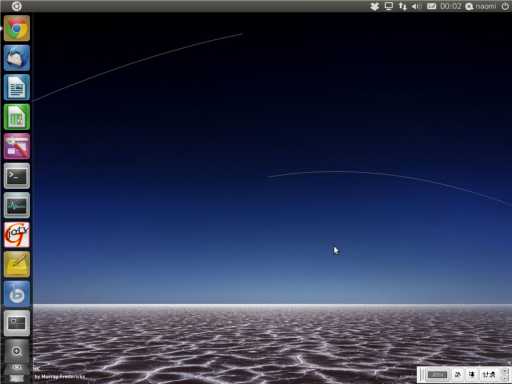This screenshot has width=512, height=384.
Task: Toggle the input method mode button
Action: pyautogui.click(x=458, y=375)
